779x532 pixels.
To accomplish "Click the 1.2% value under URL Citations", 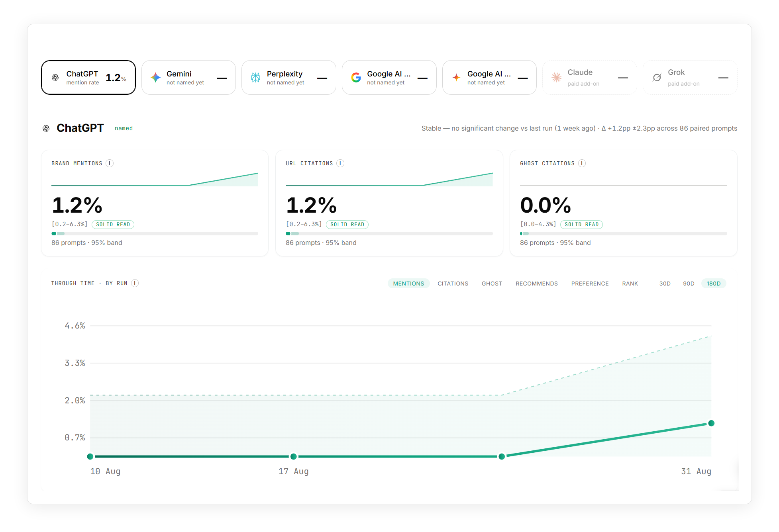I will [312, 205].
